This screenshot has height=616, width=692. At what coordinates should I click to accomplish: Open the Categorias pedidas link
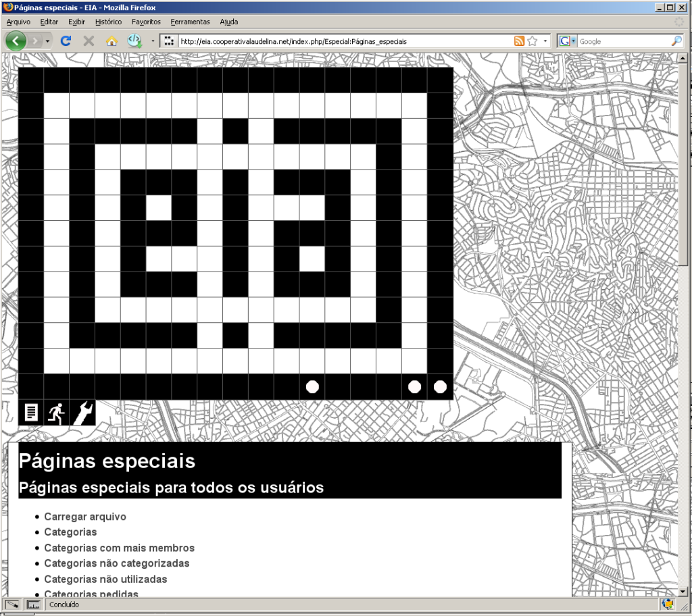point(91,593)
